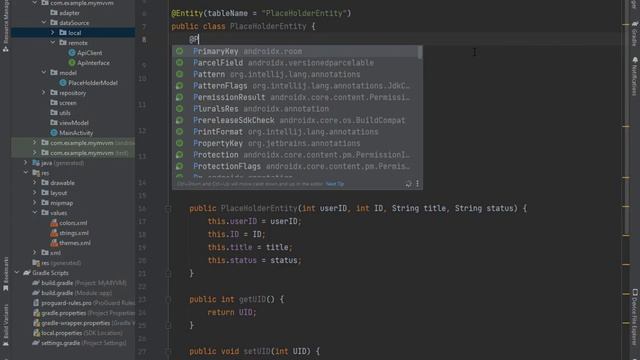The image size is (640, 360).
Task: Open strings.xml file
Action: [69, 233]
